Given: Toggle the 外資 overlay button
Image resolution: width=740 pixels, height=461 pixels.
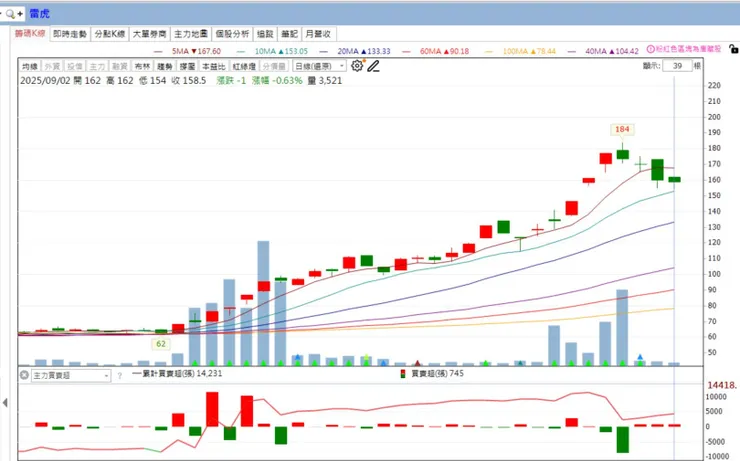Looking at the screenshot, I should tap(52, 66).
